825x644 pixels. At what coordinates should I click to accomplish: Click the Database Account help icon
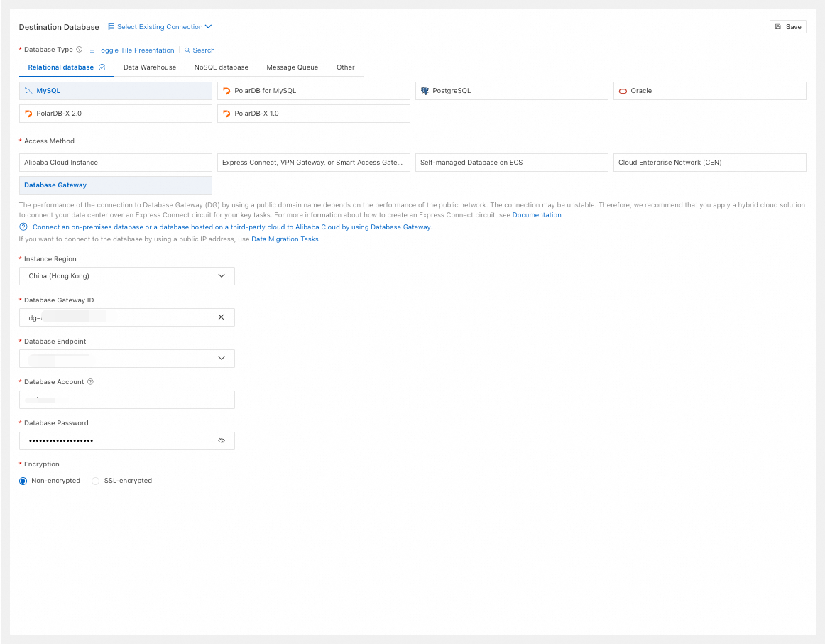click(90, 382)
